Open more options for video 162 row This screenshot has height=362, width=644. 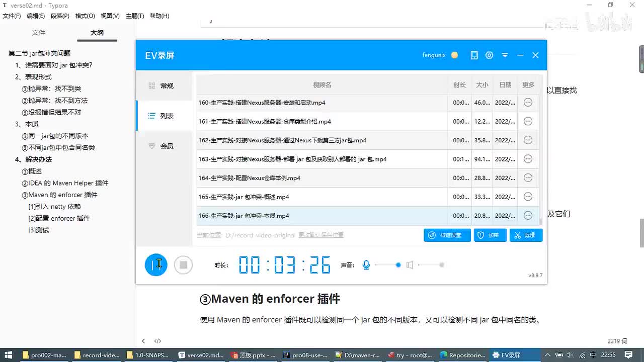point(528,140)
